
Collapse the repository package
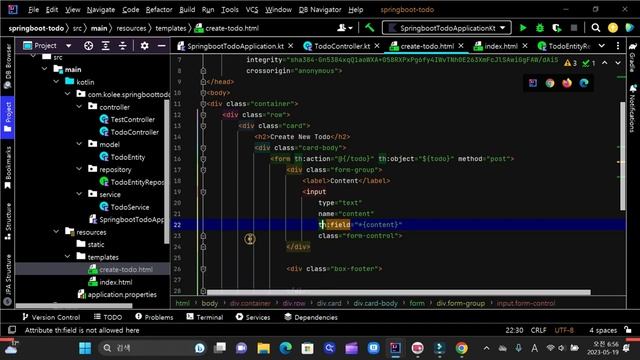pyautogui.click(x=79, y=169)
